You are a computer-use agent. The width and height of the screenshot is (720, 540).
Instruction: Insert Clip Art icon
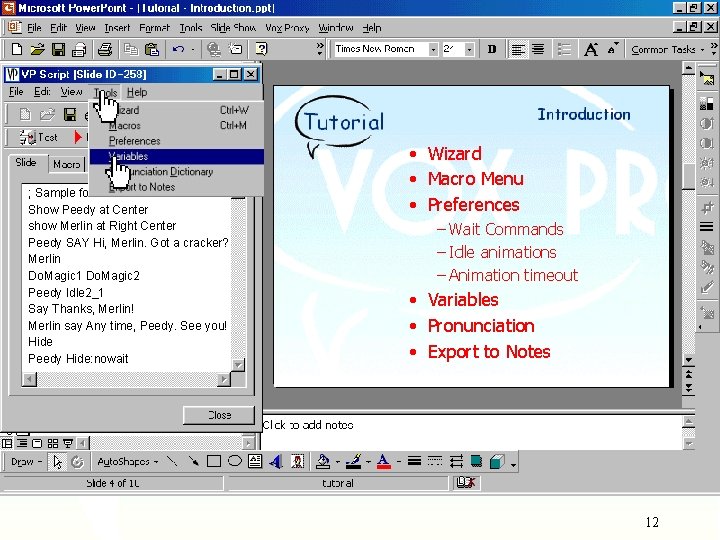pos(298,461)
